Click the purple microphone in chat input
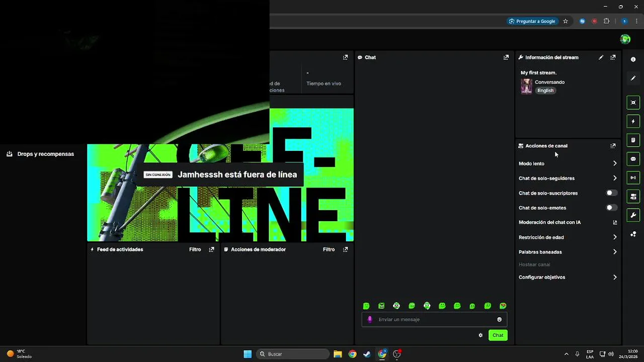The height and width of the screenshot is (362, 644). tap(370, 319)
